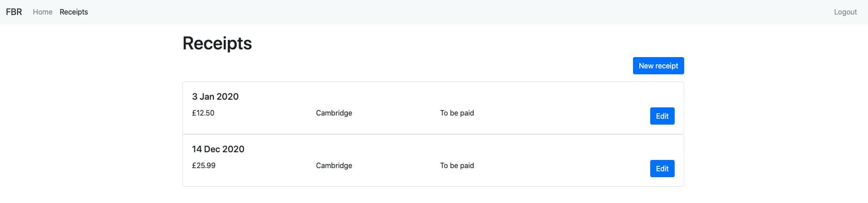Create a New receipt
The height and width of the screenshot is (203, 868).
point(658,66)
